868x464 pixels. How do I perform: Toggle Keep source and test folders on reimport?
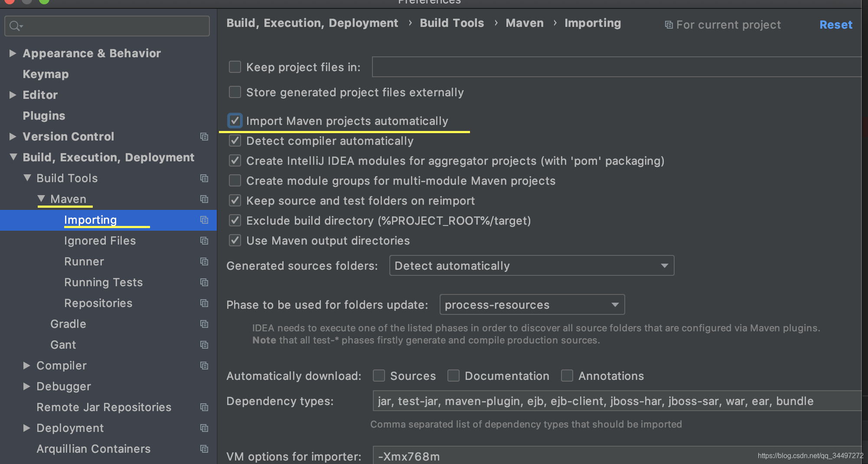point(235,200)
